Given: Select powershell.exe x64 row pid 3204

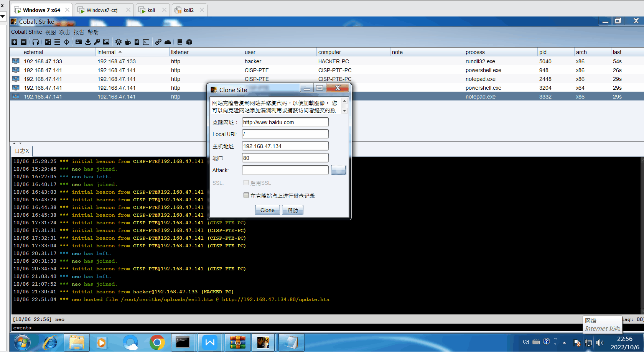Looking at the screenshot, I should tap(327, 88).
